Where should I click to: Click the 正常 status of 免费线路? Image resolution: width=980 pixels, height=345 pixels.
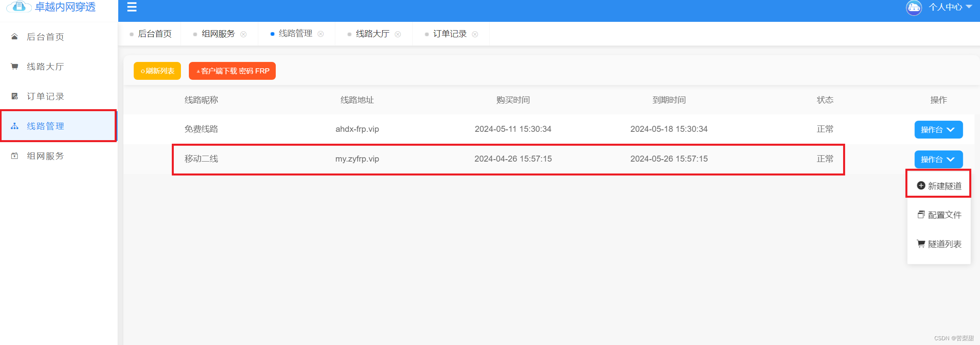[825, 129]
